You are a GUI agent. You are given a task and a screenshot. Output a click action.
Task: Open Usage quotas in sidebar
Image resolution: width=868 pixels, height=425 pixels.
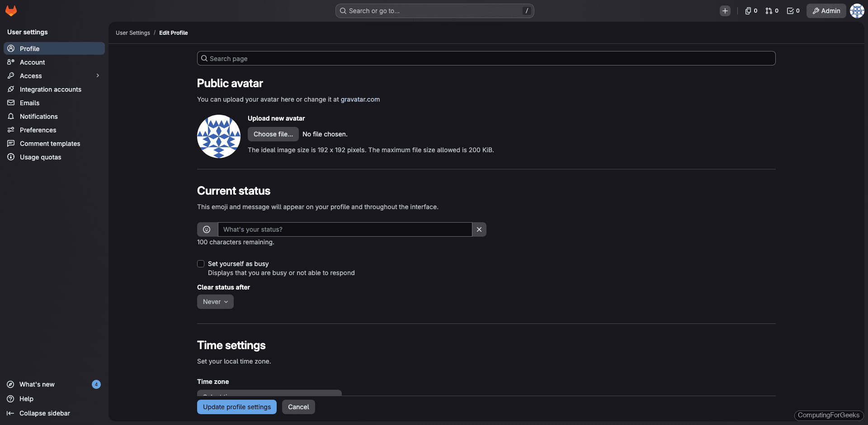pyautogui.click(x=40, y=157)
